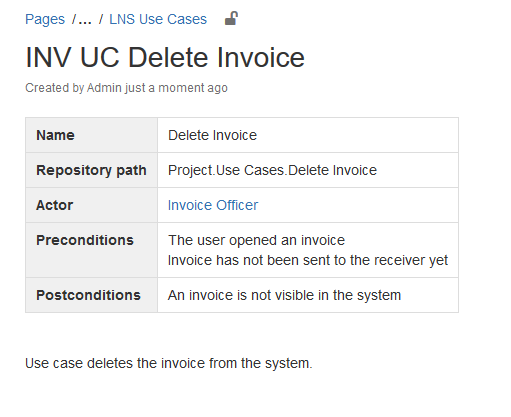This screenshot has height=417, width=511.
Task: Click the page restrictions unlocked padlock icon
Action: (231, 19)
